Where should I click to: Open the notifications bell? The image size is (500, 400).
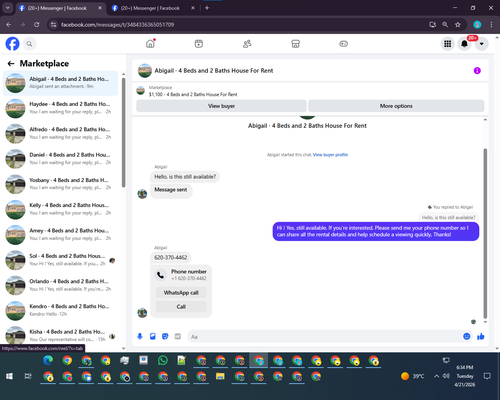pos(464,44)
